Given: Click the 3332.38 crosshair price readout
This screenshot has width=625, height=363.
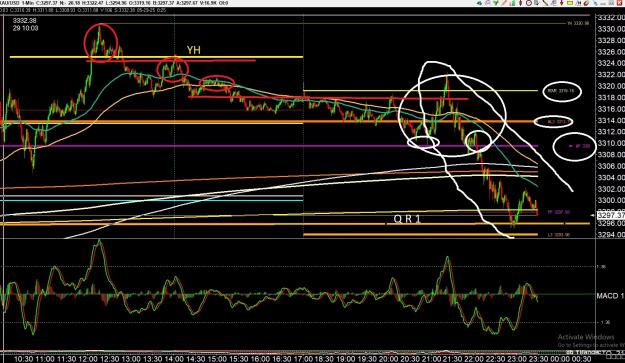Looking at the screenshot, I should pyautogui.click(x=24, y=21).
